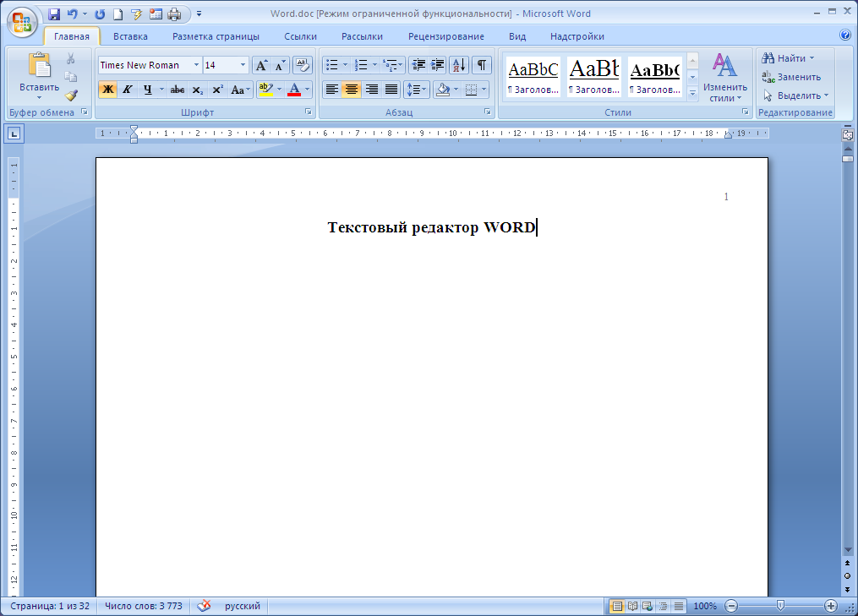This screenshot has width=858, height=616.
Task: Activate the Format Painter brush
Action: pyautogui.click(x=71, y=95)
